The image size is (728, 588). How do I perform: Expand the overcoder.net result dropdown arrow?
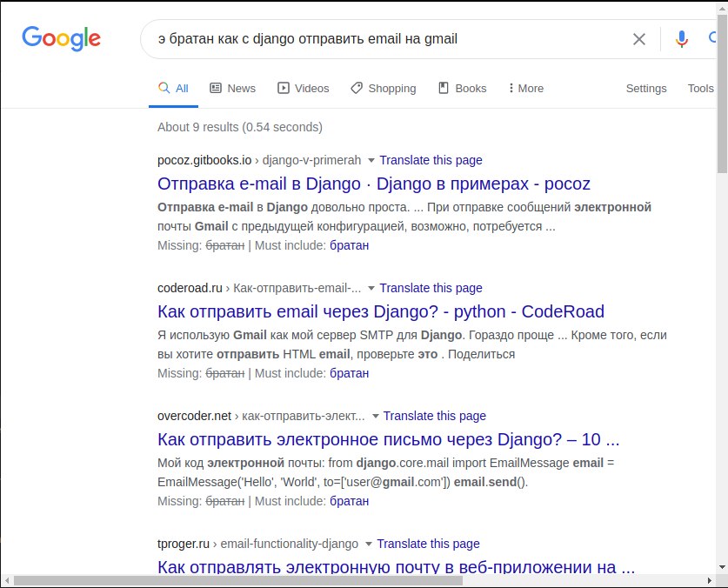pyautogui.click(x=375, y=416)
